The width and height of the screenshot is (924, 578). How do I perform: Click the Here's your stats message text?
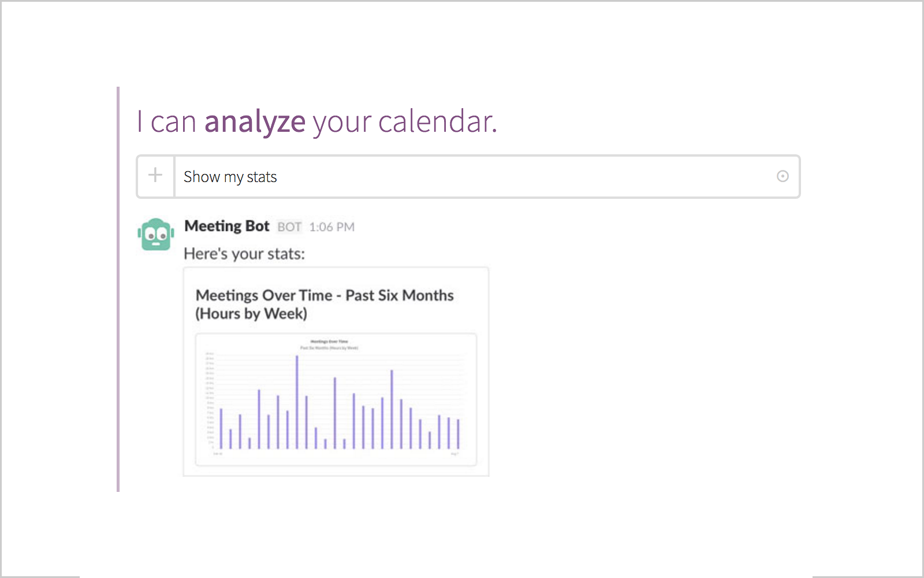[x=244, y=254]
